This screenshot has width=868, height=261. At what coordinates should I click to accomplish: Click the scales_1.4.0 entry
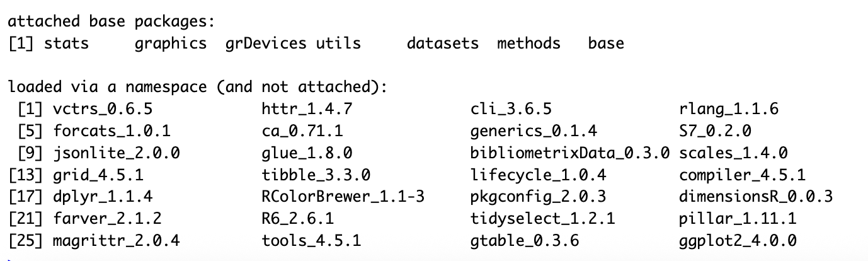(733, 153)
